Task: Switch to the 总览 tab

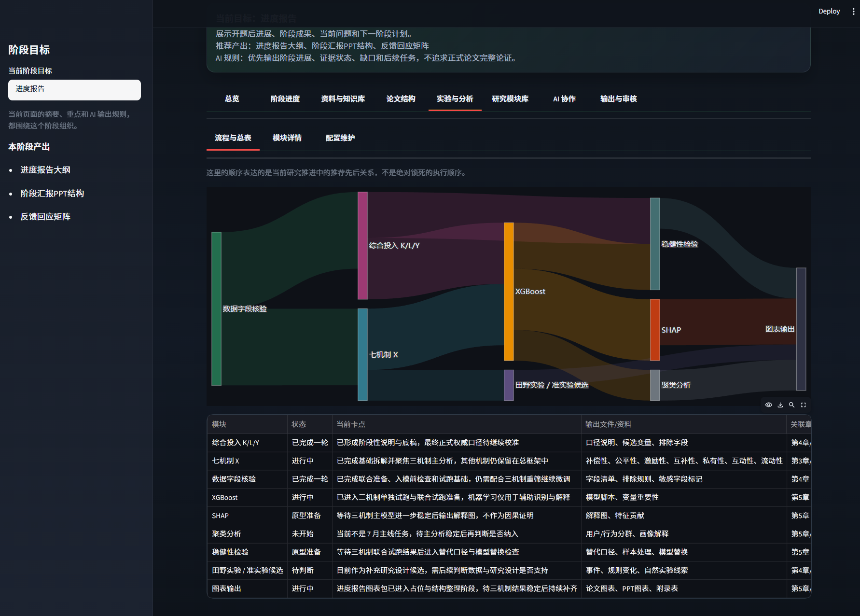Action: coord(232,98)
